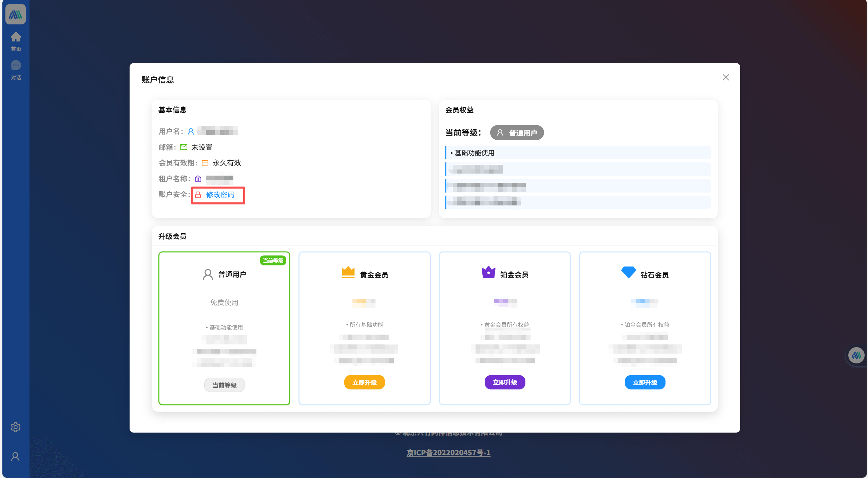Click 立即升级 under 黄金会员

364,382
